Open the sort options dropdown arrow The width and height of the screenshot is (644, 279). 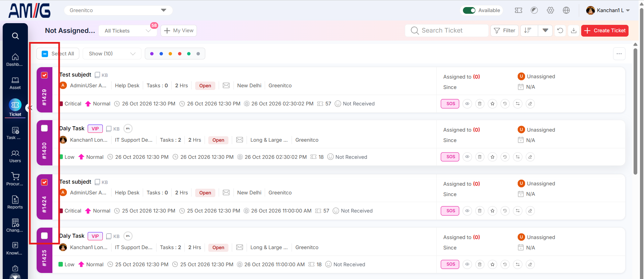(x=545, y=31)
